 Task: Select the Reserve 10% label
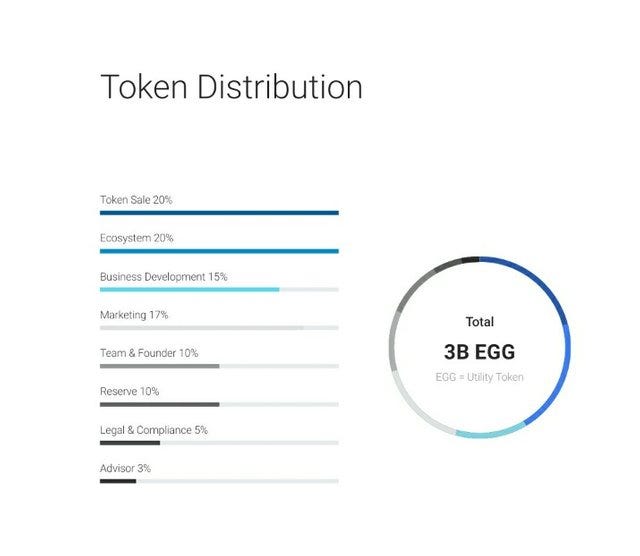click(x=129, y=391)
